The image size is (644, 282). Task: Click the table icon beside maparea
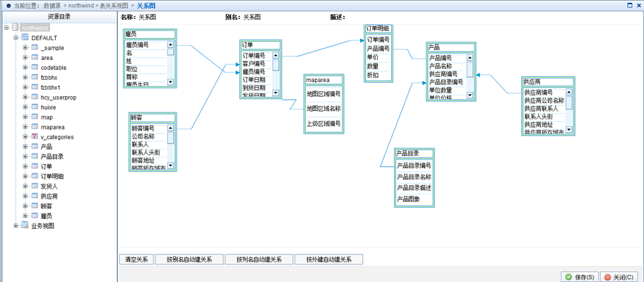tap(35, 127)
